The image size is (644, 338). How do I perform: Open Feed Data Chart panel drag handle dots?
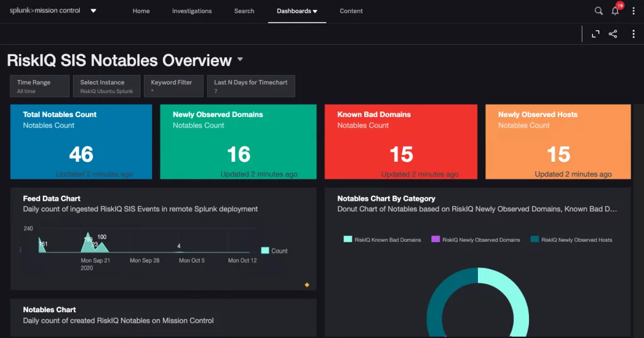click(x=20, y=250)
